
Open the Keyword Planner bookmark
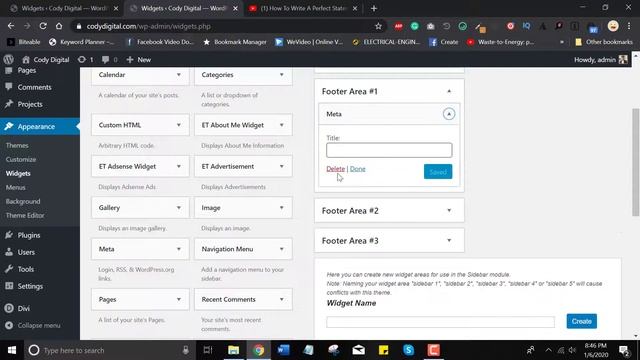click(82, 42)
